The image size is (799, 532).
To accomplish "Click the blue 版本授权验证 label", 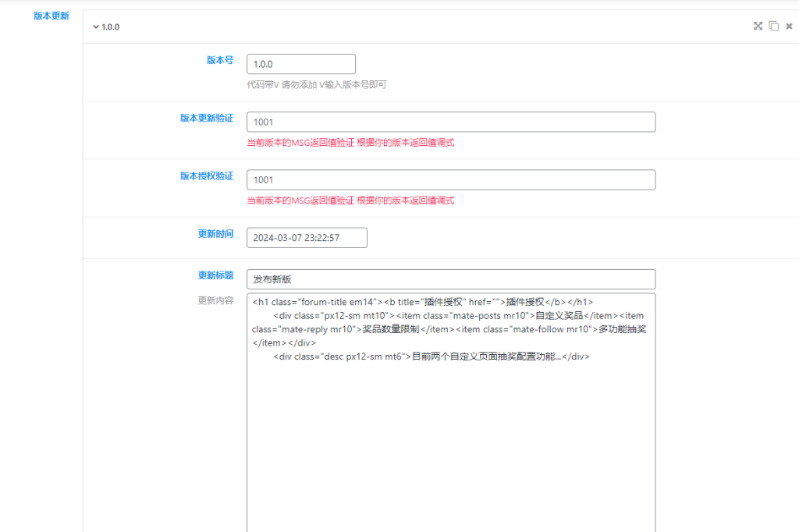I will tap(208, 175).
